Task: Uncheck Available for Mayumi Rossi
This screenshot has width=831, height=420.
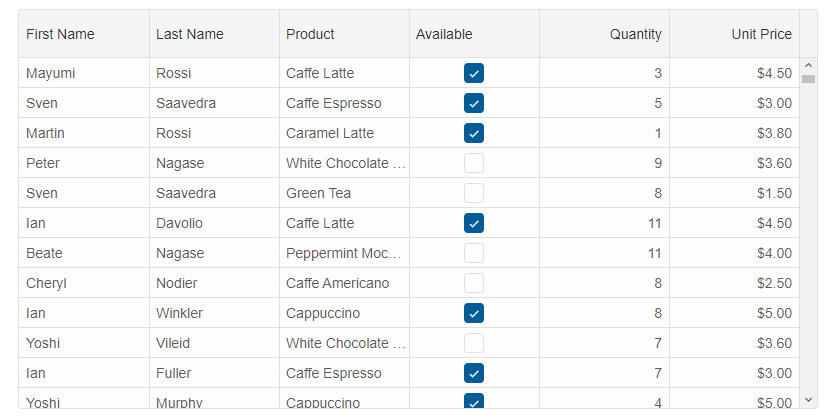Action: pyautogui.click(x=474, y=73)
